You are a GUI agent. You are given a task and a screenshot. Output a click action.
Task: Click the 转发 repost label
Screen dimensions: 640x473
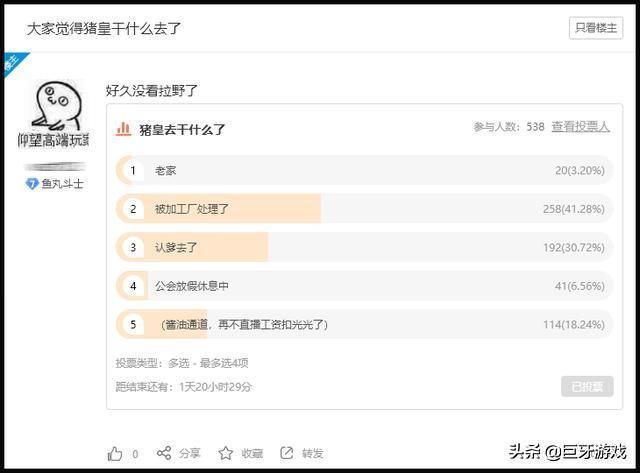tap(313, 453)
